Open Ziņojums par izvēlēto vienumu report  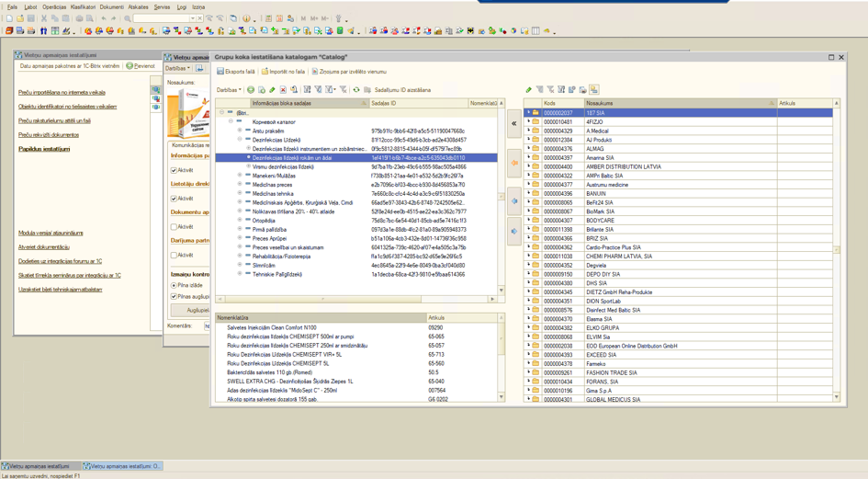point(349,72)
